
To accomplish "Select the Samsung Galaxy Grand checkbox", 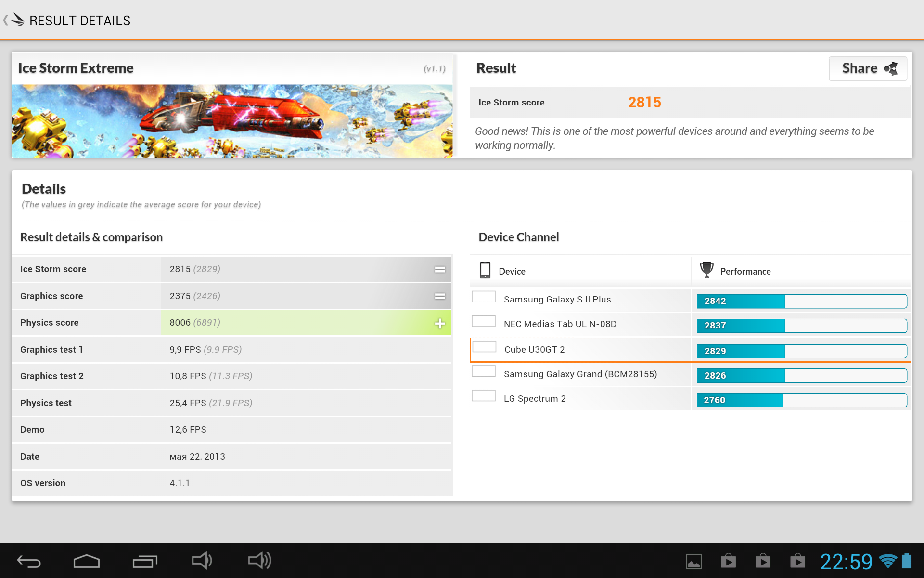I will (484, 371).
